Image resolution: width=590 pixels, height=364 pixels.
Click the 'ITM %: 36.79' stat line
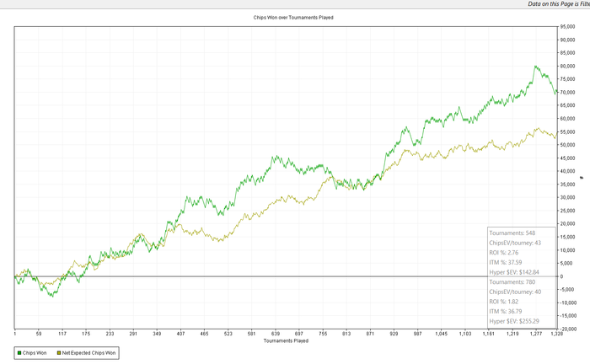506,312
